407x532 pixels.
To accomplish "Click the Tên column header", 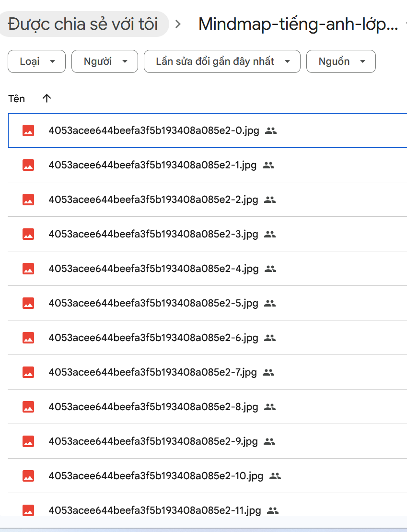I will (x=17, y=98).
